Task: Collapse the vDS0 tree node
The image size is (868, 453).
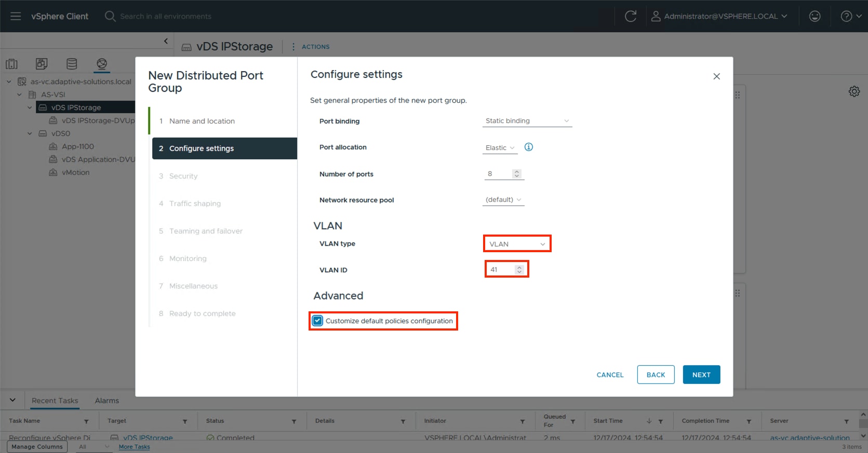Action: tap(30, 133)
